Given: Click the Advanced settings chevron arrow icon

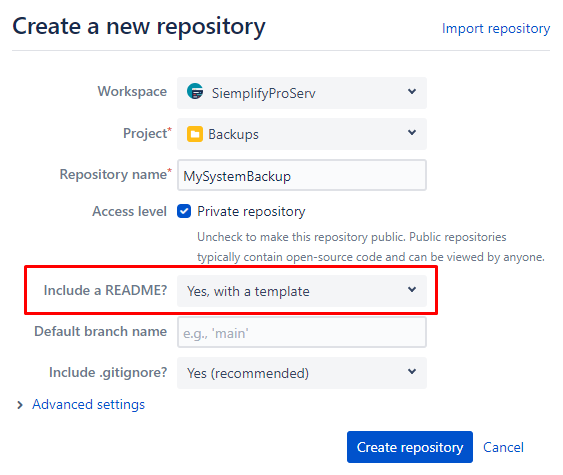Looking at the screenshot, I should [x=20, y=405].
